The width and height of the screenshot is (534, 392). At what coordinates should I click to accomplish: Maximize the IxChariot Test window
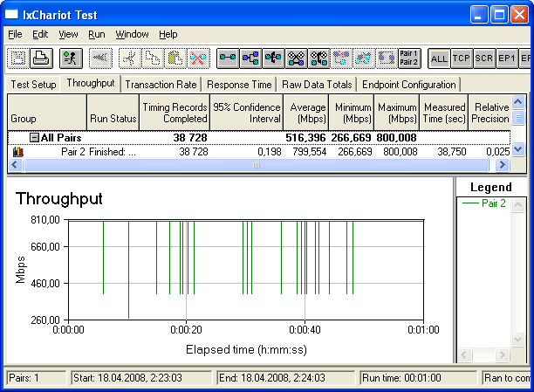[x=499, y=15]
